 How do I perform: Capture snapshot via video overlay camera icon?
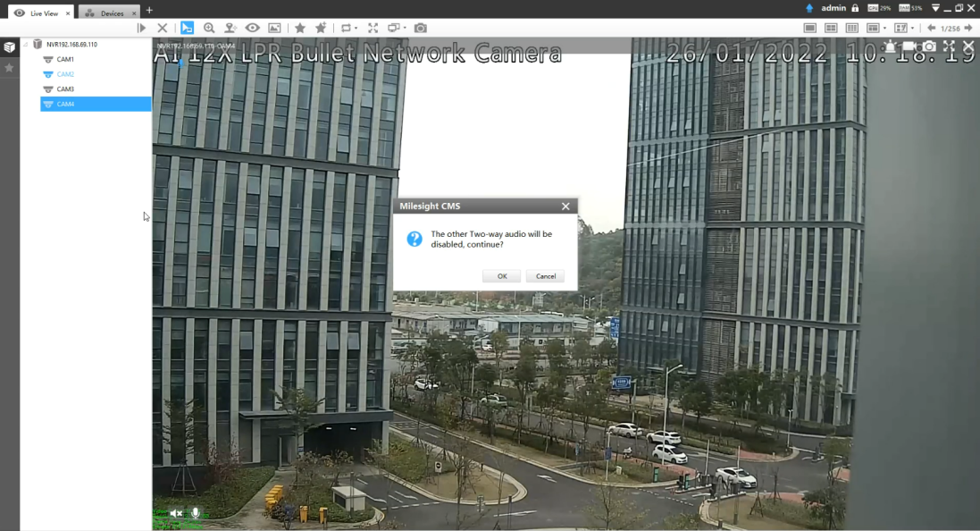click(x=929, y=46)
